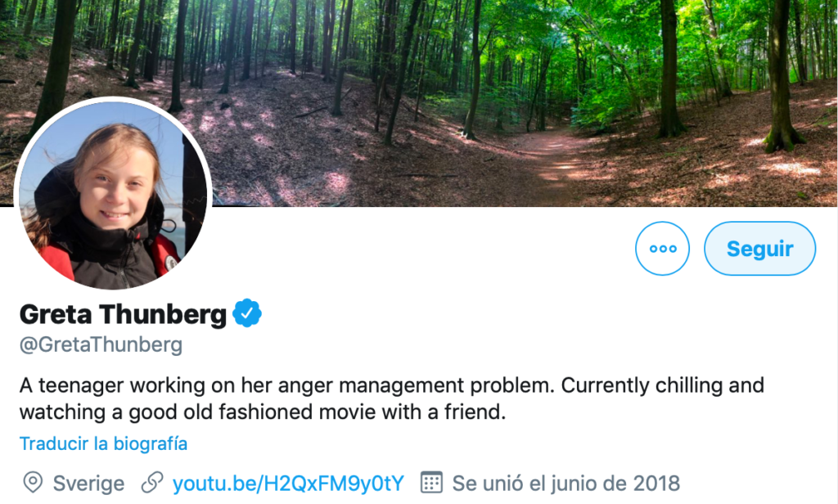Click the calendar icon beside join date
Screen dimensions: 838x504
point(431,483)
